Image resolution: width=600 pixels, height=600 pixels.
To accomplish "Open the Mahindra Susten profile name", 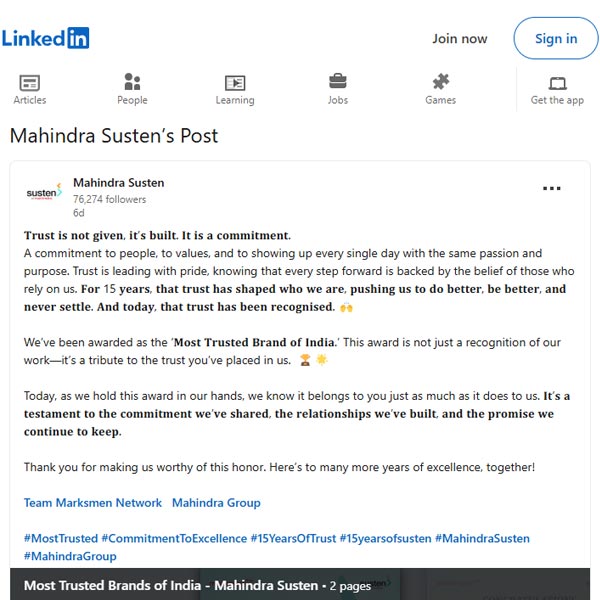I will [119, 183].
